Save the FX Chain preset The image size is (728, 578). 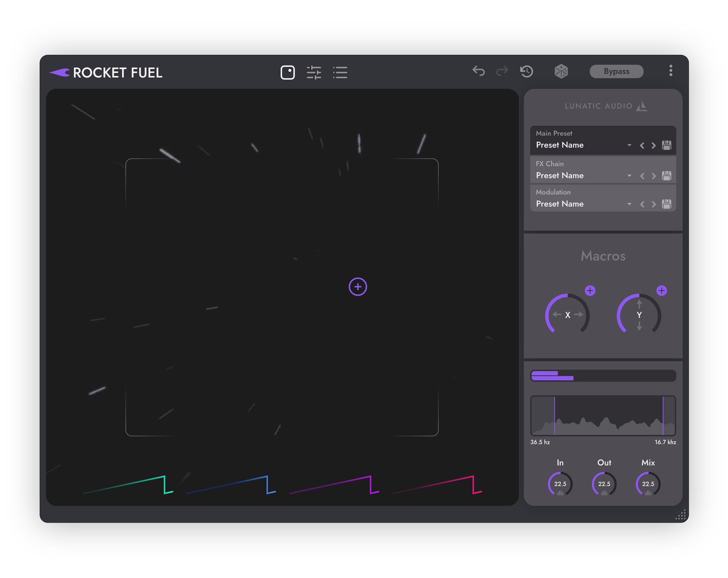[x=666, y=175]
